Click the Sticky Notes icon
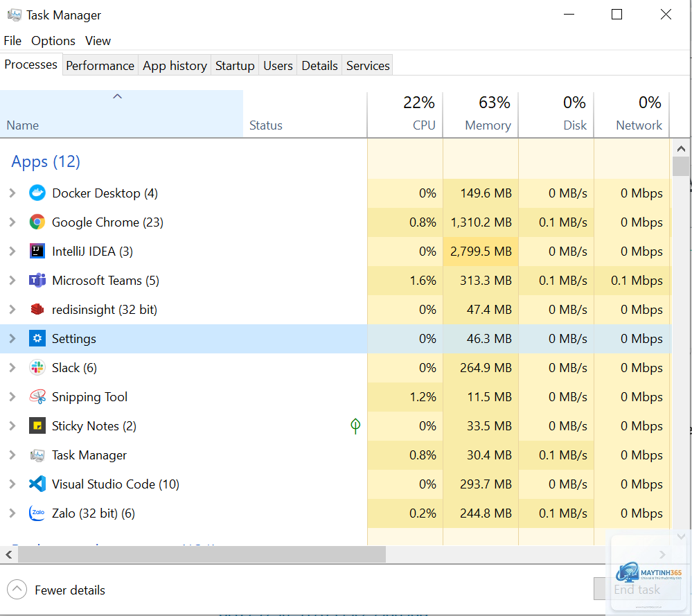 point(37,426)
